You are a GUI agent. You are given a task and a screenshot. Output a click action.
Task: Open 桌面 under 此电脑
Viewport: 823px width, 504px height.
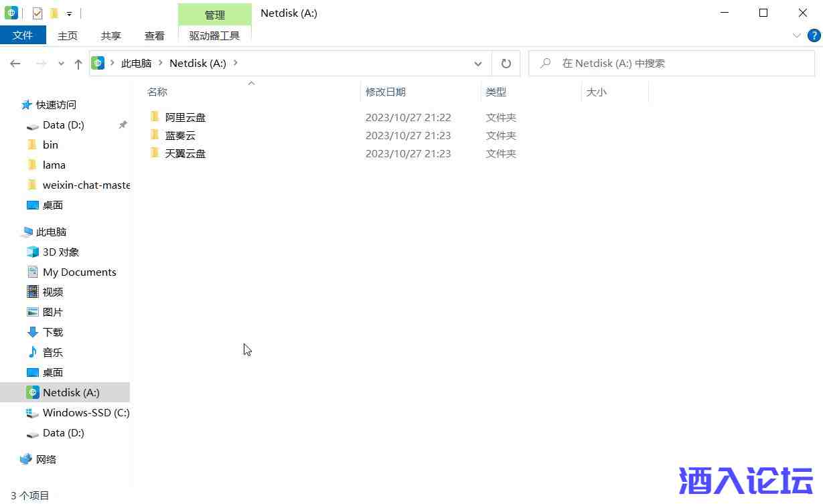pos(53,372)
